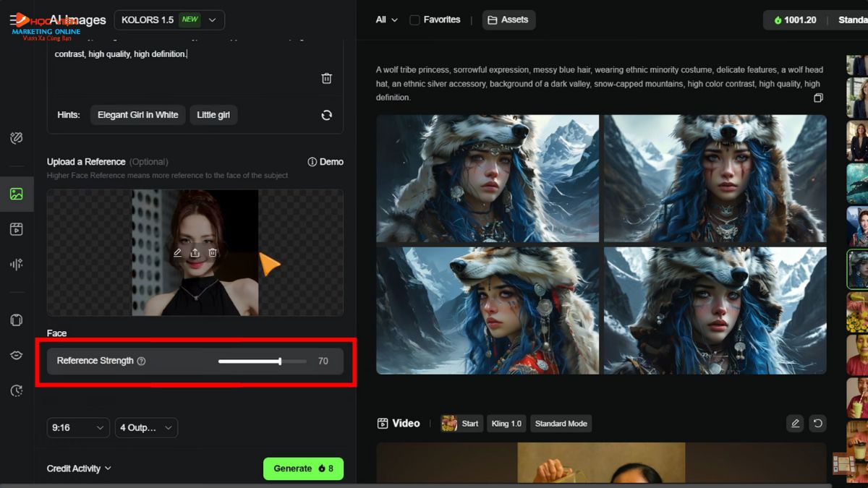Edit the uploaded reference image
868x488 pixels.
[x=177, y=252]
